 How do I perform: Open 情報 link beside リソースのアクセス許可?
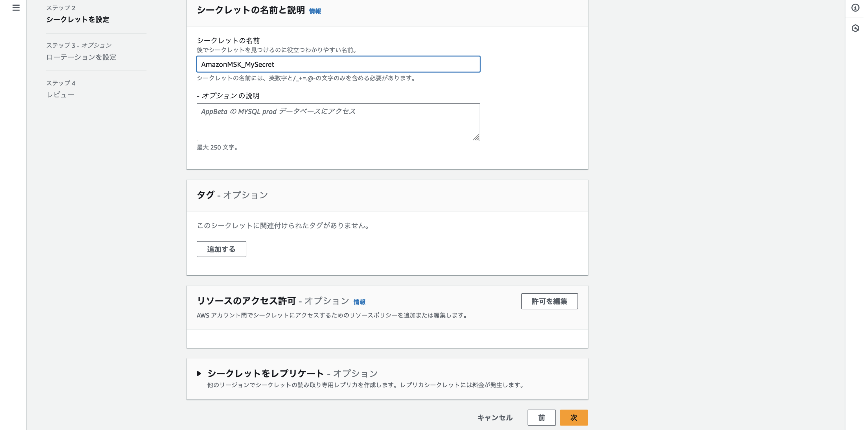tap(359, 302)
